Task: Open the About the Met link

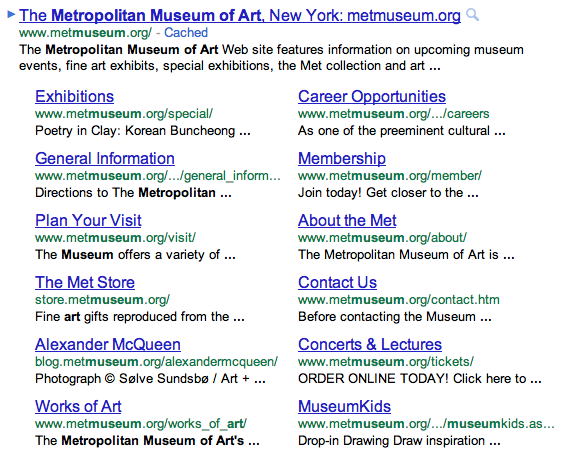Action: (x=347, y=220)
